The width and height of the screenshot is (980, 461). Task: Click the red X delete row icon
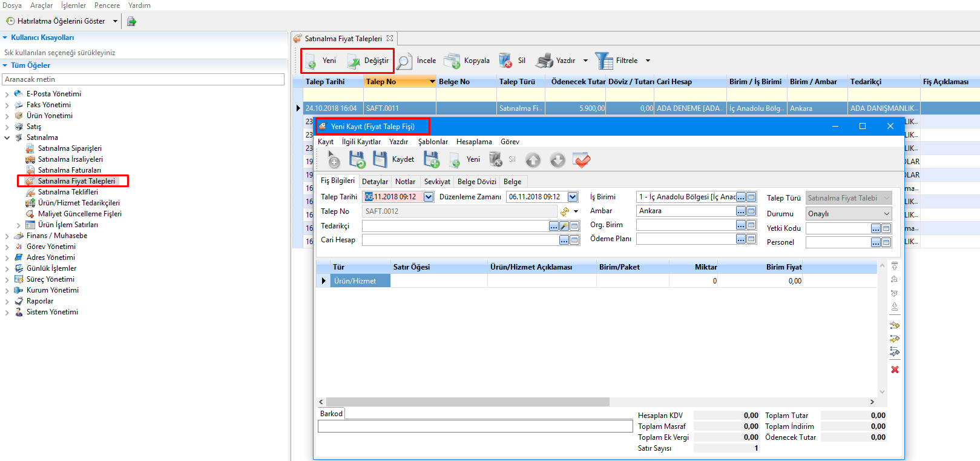(x=895, y=370)
